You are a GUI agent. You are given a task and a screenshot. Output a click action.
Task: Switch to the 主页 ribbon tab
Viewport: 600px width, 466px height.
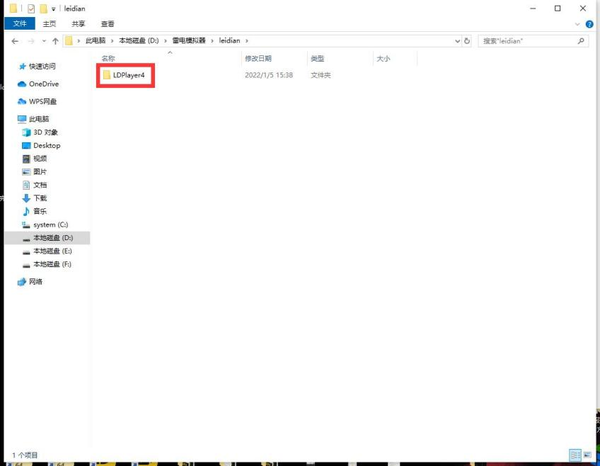(49, 24)
